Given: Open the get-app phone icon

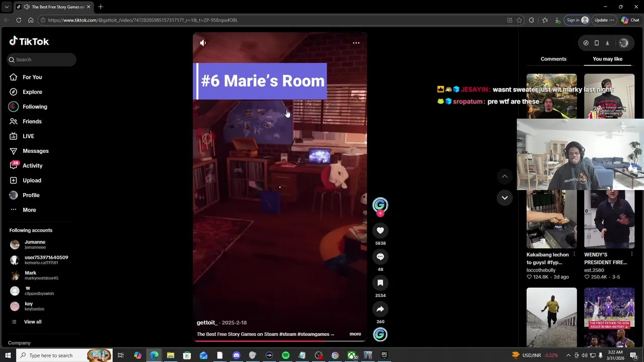Looking at the screenshot, I should [597, 43].
